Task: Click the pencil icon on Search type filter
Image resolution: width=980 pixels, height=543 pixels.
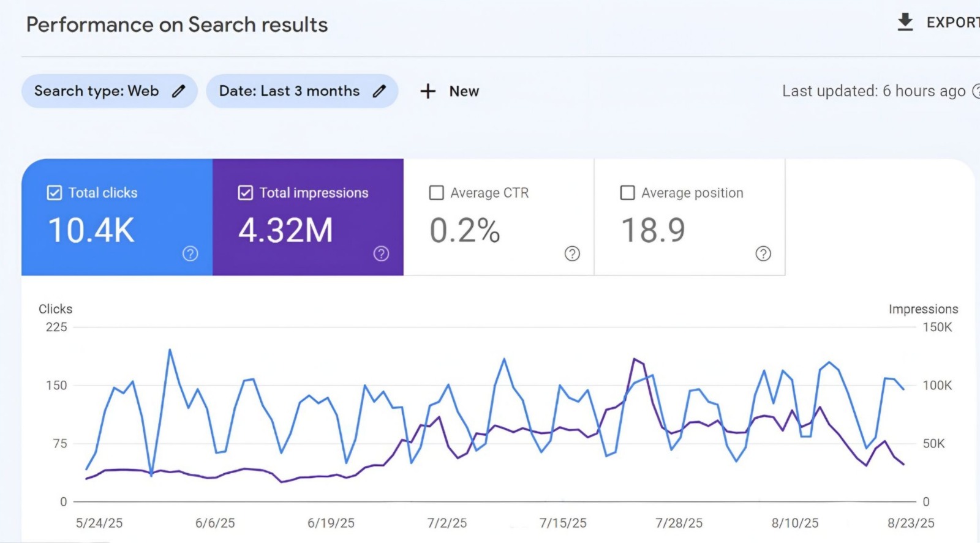Action: 178,91
